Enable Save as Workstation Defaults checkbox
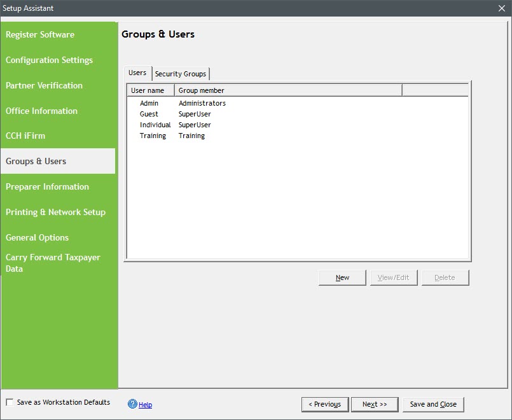Viewport: 512px width, 420px height. [x=10, y=402]
